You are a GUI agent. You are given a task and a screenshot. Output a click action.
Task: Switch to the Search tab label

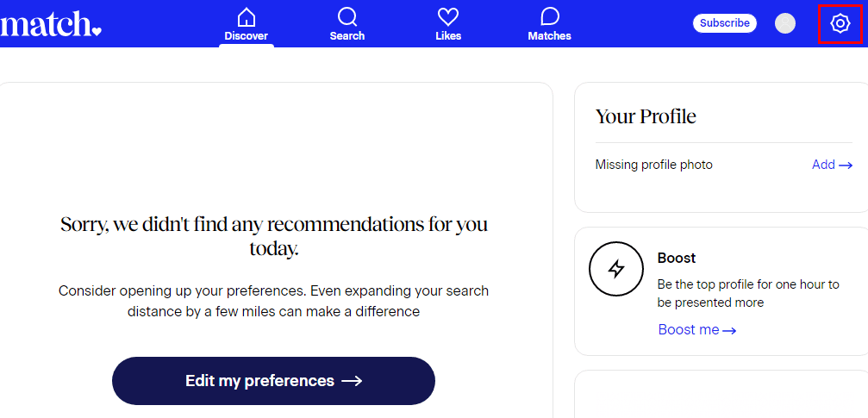pos(347,36)
